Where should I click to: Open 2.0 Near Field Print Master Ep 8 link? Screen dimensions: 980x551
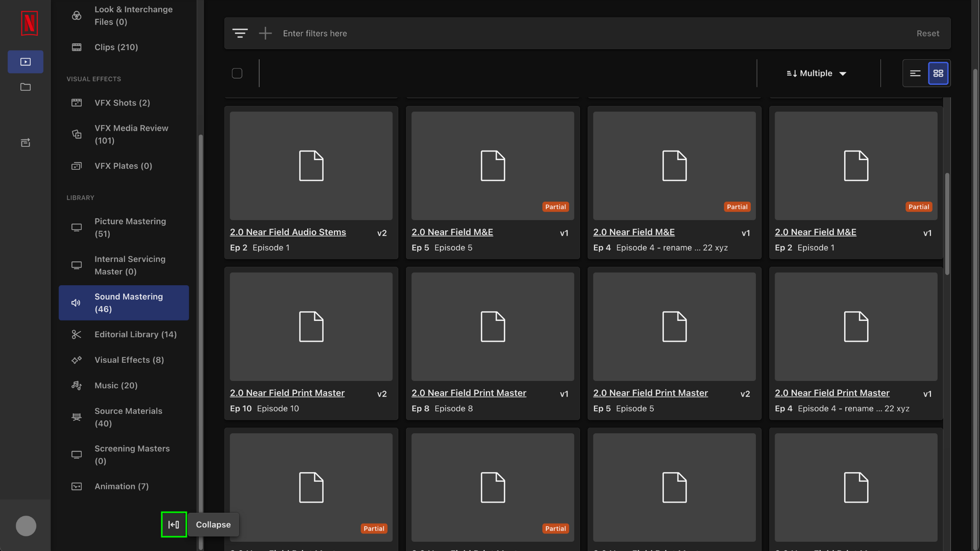coord(469,393)
